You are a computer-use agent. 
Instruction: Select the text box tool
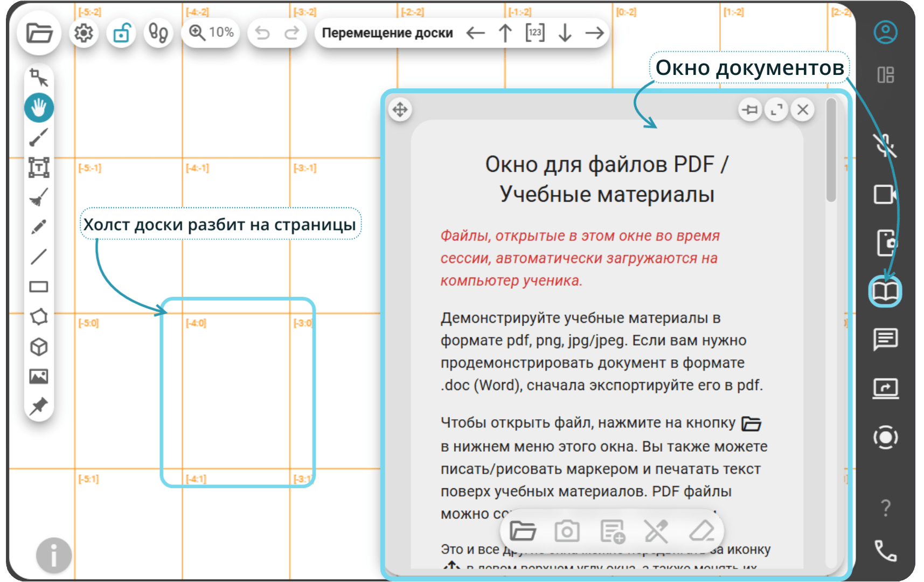tap(39, 168)
